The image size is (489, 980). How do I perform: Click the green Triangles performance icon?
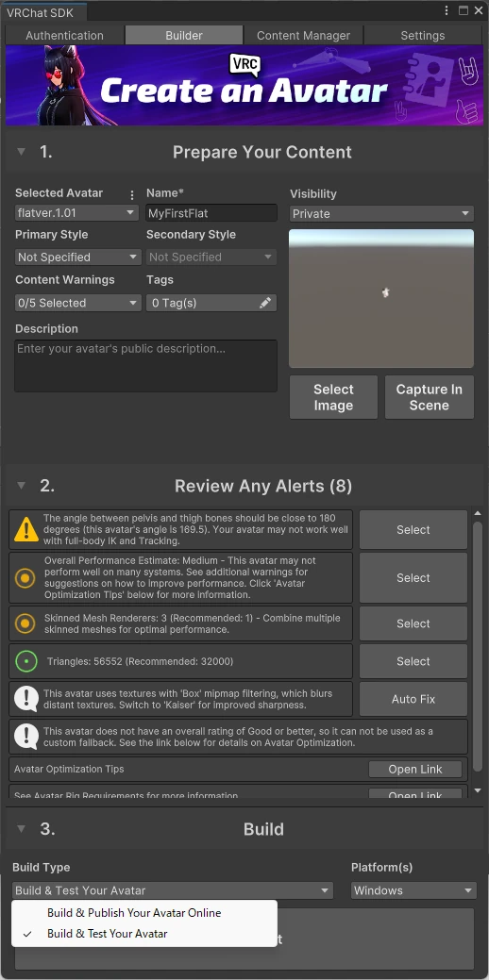[26, 661]
